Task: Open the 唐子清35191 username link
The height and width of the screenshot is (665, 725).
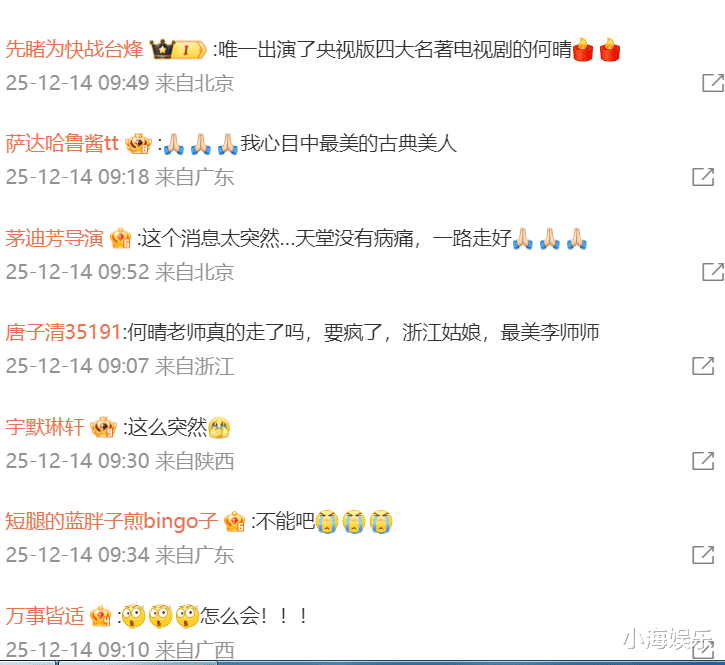Action: click(x=63, y=332)
